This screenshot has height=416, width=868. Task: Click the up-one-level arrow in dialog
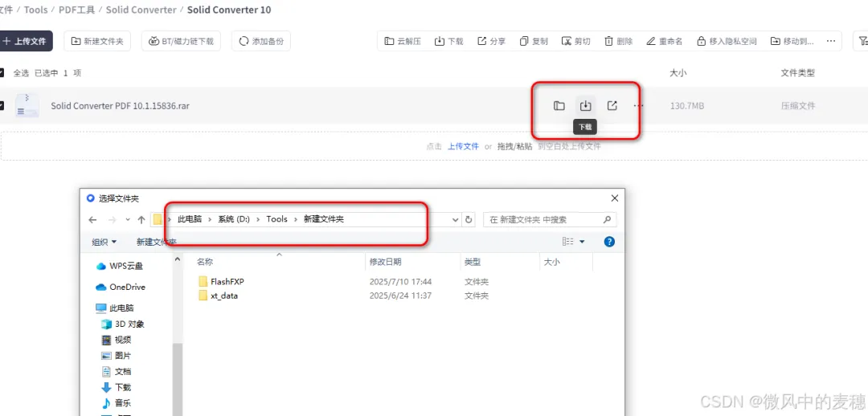click(x=141, y=219)
